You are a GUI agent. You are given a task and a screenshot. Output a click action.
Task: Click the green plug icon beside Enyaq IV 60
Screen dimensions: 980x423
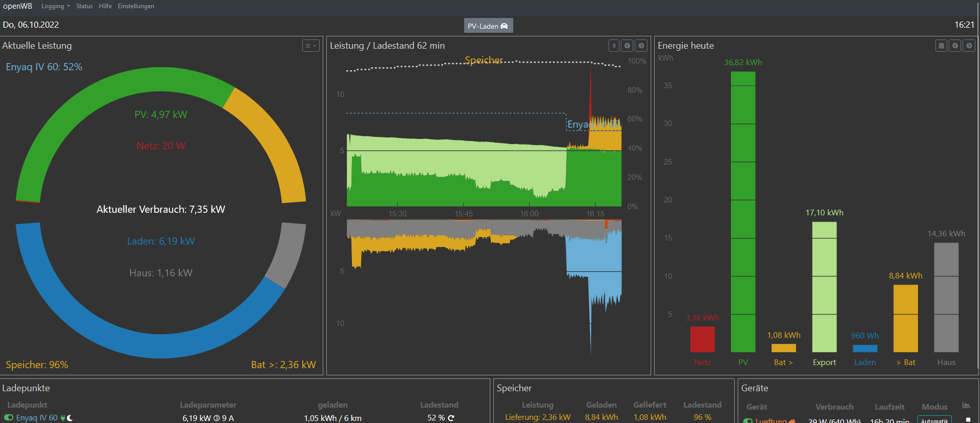tap(63, 418)
